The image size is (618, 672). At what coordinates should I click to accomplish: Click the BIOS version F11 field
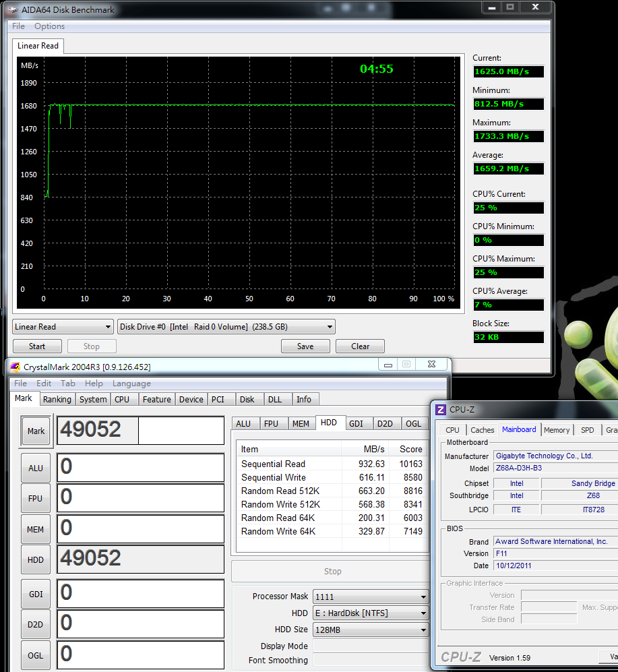(555, 553)
